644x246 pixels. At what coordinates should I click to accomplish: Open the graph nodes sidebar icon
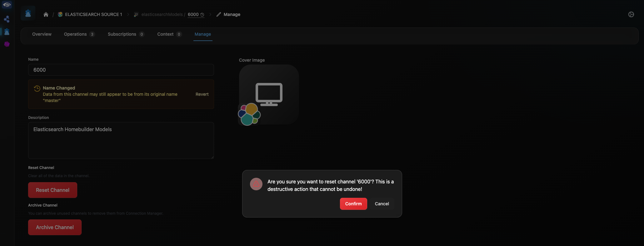7,19
